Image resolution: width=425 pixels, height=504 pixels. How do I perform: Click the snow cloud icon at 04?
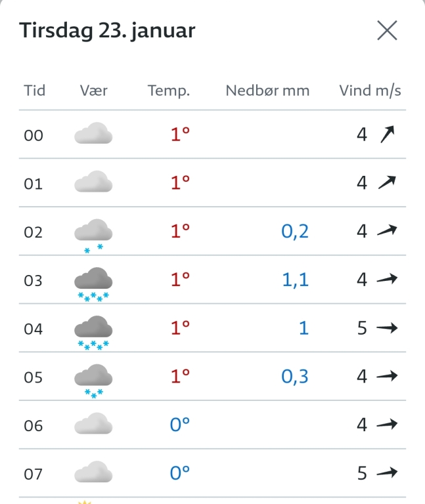(x=93, y=331)
